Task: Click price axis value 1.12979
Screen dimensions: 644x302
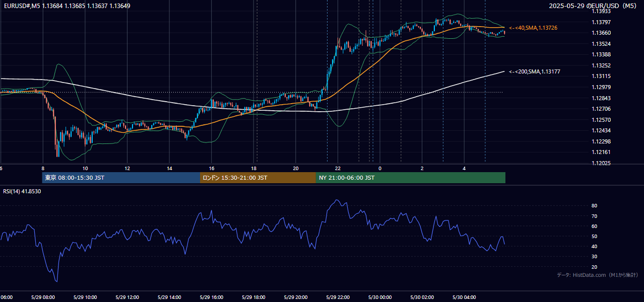Action: [601, 87]
